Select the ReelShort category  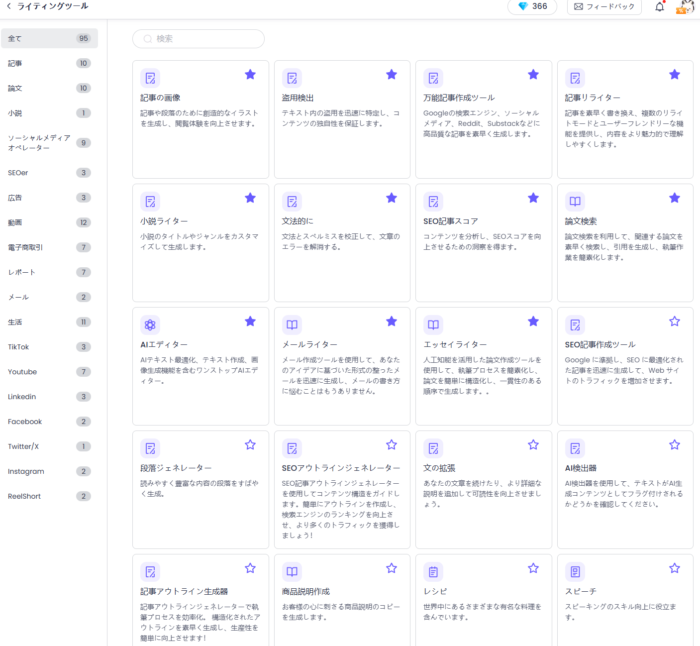(x=49, y=496)
